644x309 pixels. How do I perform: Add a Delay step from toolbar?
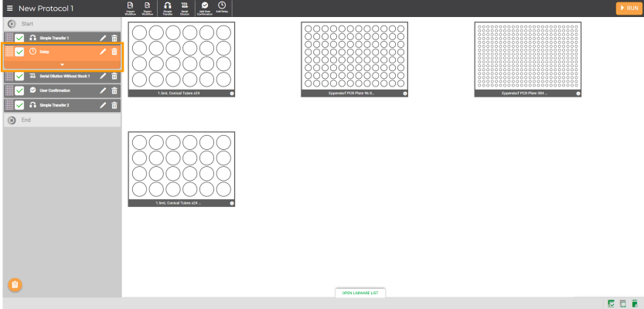click(x=222, y=8)
